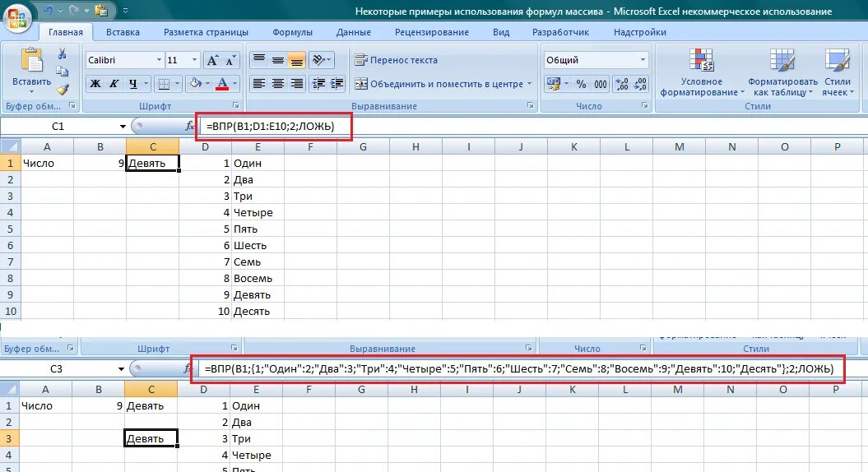868x472 pixels.
Task: Expand the fill color dropdown arrow
Action: point(207,84)
